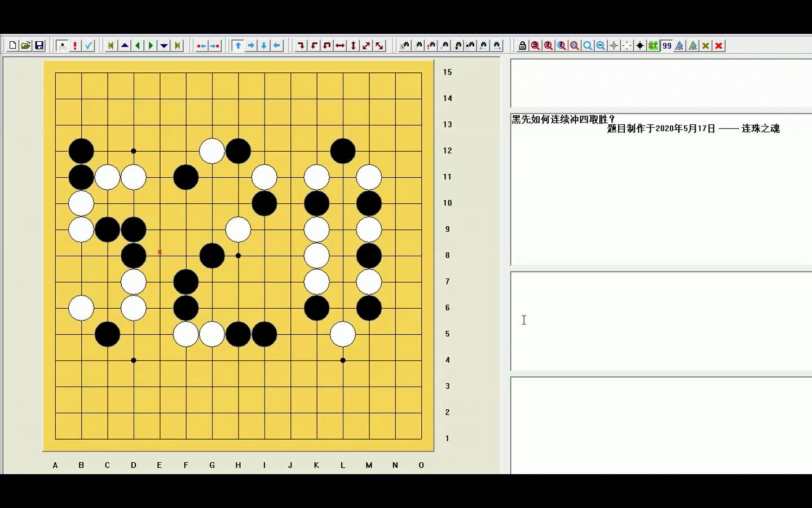Click the black stone at H12
Viewport: 812px width, 508px height.
pos(238,151)
